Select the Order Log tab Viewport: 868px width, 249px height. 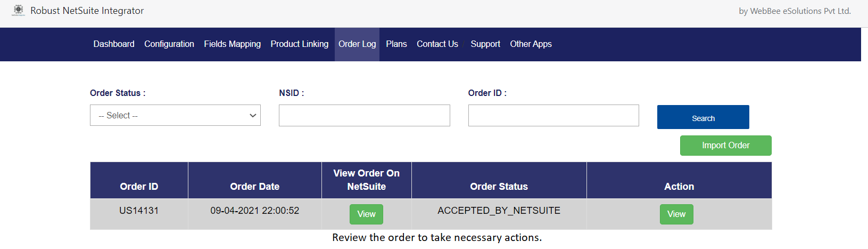point(357,44)
